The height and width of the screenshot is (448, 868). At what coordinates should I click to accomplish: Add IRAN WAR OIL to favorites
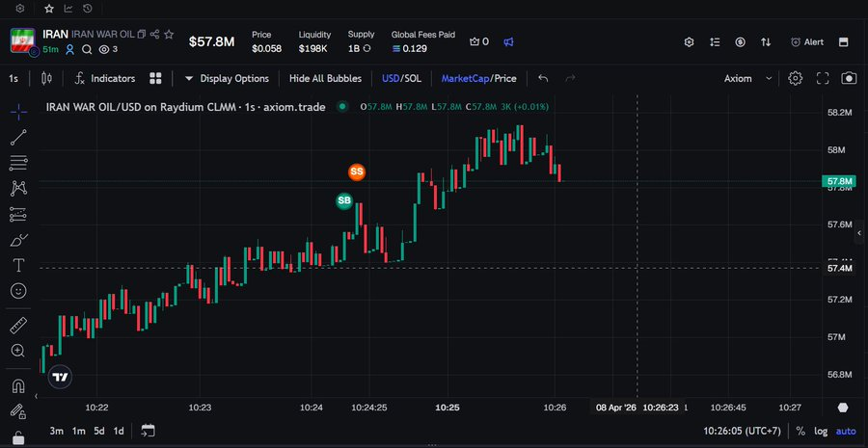[169, 35]
